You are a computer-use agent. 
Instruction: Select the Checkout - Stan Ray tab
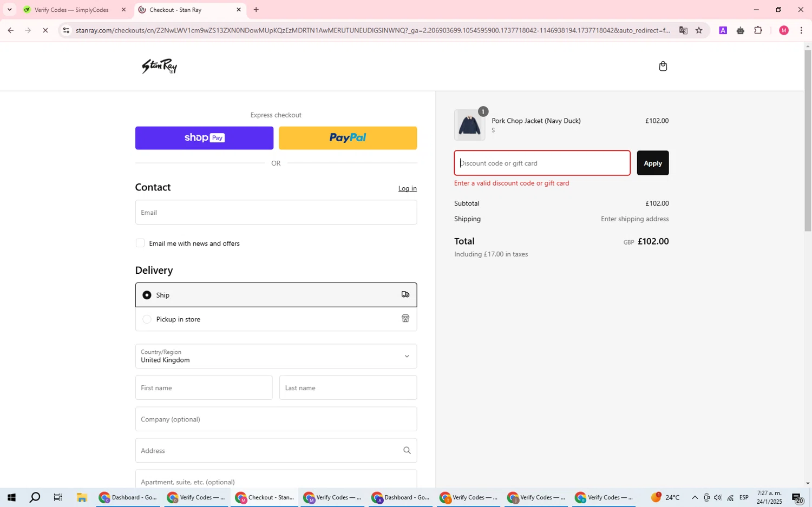point(191,10)
